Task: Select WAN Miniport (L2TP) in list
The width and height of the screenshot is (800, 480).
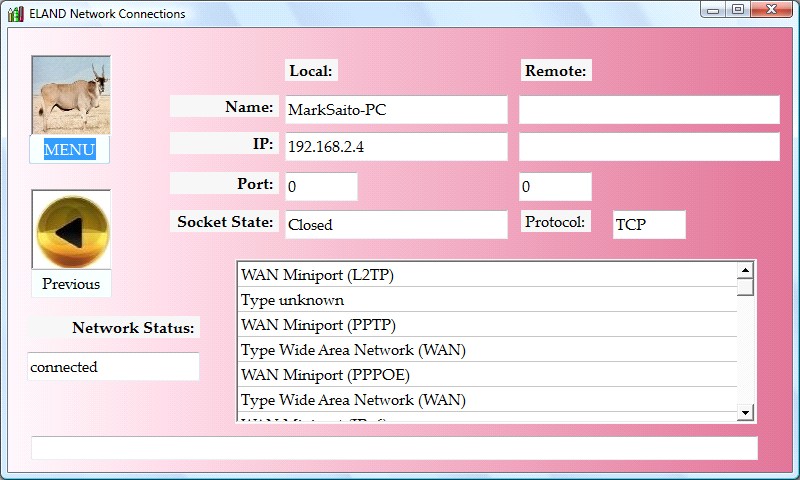Action: 488,274
